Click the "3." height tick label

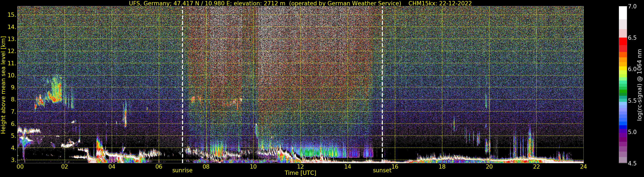point(14,160)
